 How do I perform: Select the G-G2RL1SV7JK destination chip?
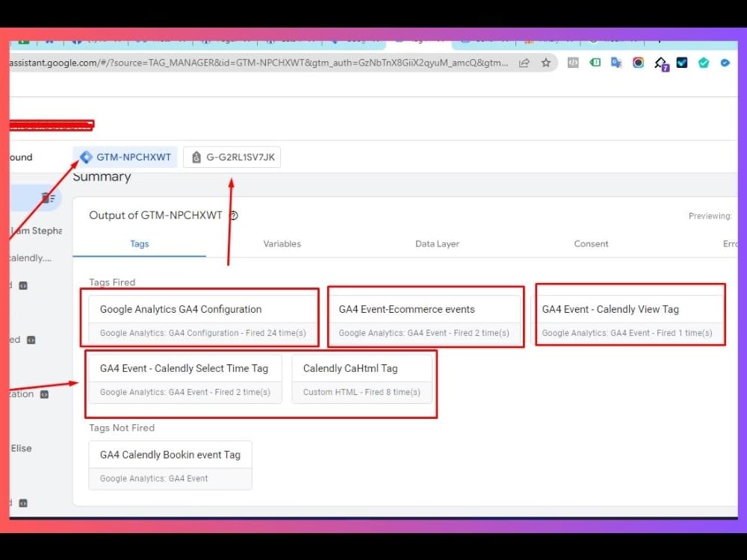point(232,157)
